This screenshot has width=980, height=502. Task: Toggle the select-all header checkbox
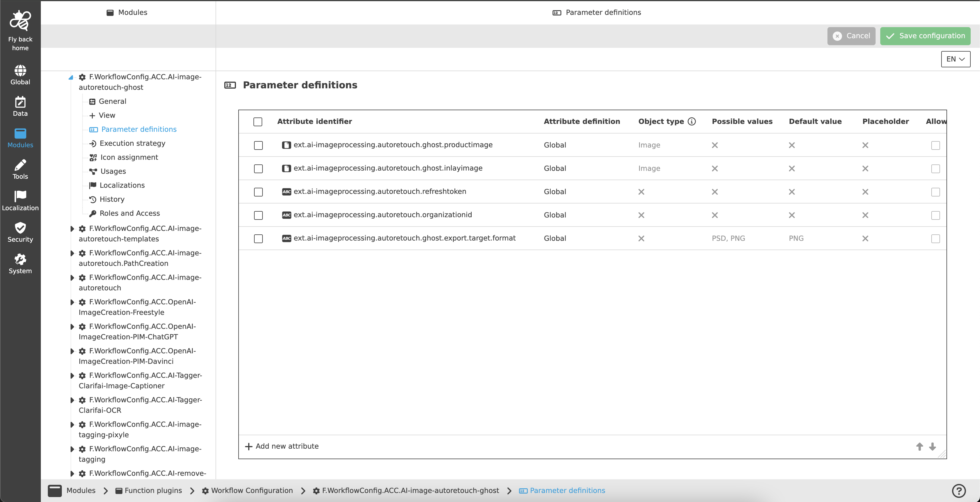tap(258, 122)
